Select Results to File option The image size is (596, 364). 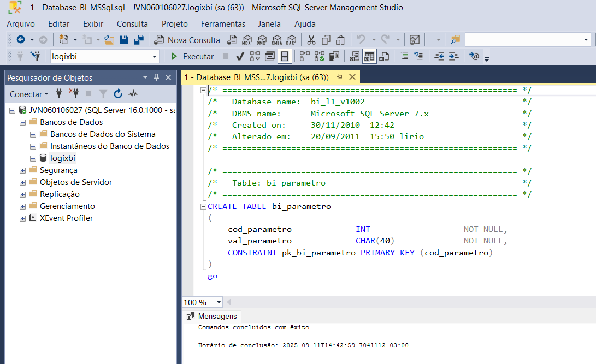click(x=384, y=57)
